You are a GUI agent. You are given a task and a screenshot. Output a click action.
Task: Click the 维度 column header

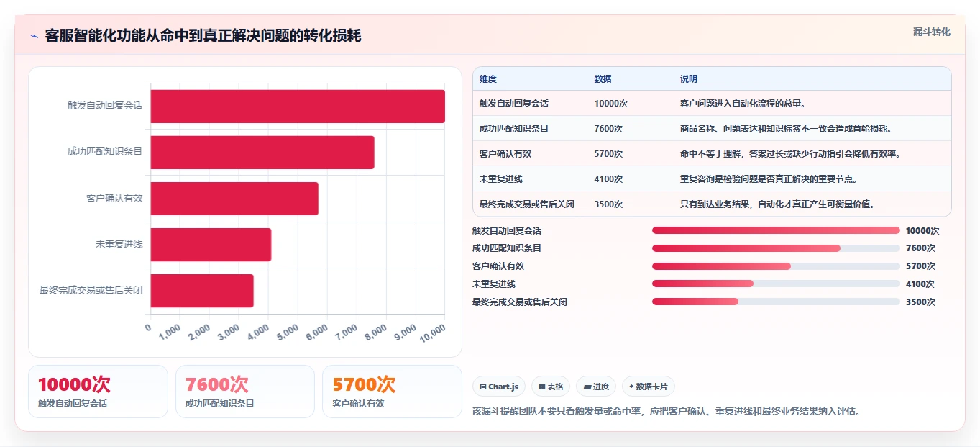coord(488,79)
